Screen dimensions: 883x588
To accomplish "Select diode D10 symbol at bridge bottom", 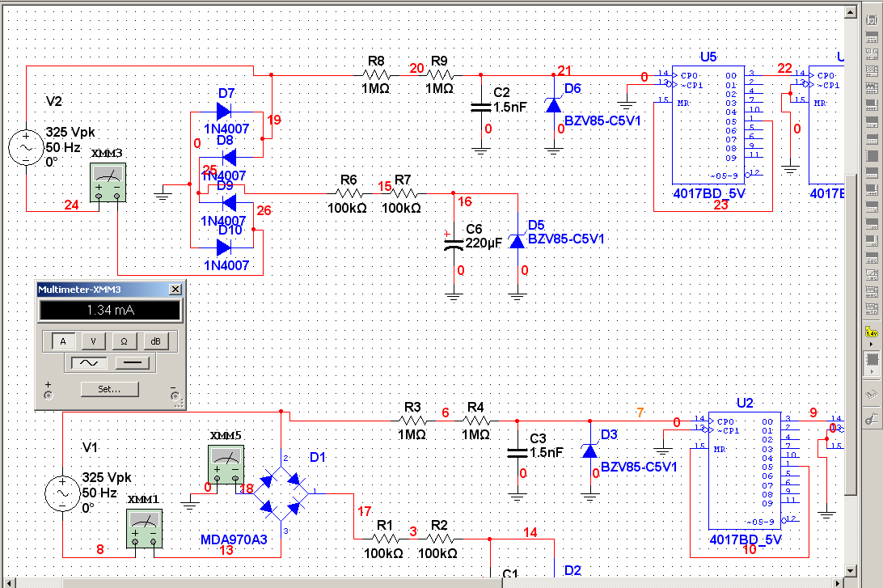I will pyautogui.click(x=224, y=247).
